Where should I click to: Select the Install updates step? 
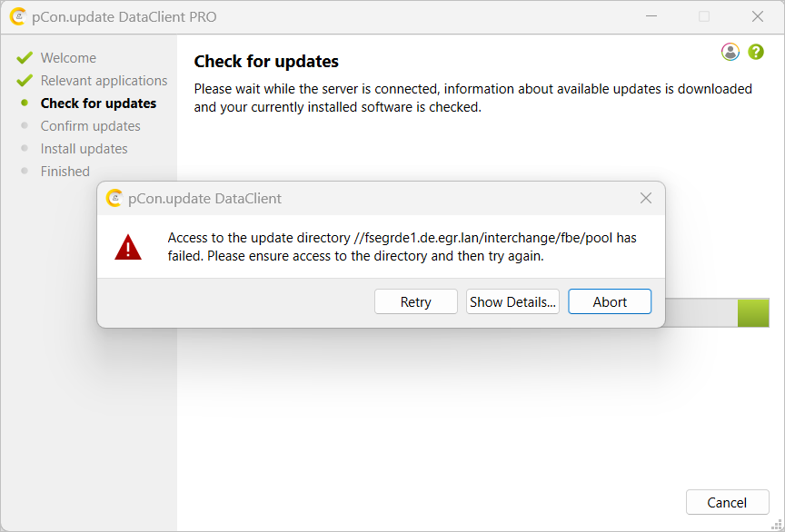[84, 149]
